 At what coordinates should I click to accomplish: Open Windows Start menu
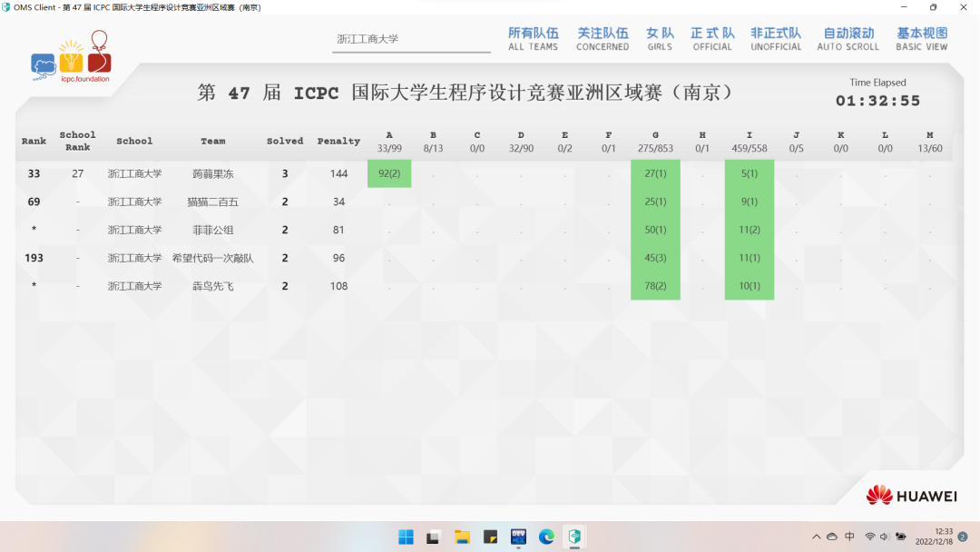pos(406,537)
